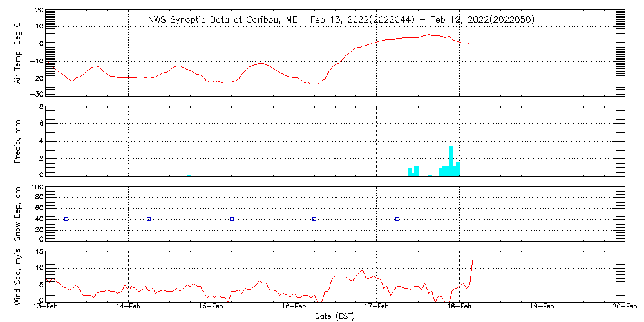The image size is (644, 322).
Task: Click the '20' tick on the temperature axis
Action: pos(39,10)
